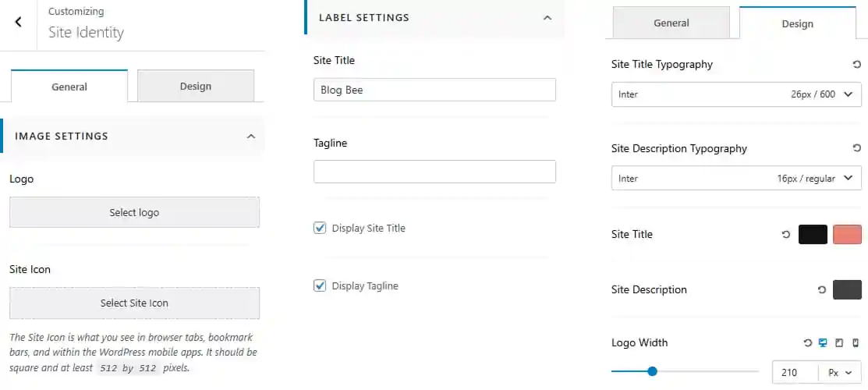
Task: Reset Site Title color
Action: click(x=785, y=235)
